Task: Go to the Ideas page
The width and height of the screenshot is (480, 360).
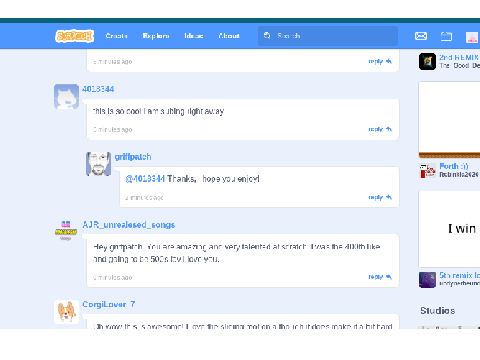Action: click(194, 36)
